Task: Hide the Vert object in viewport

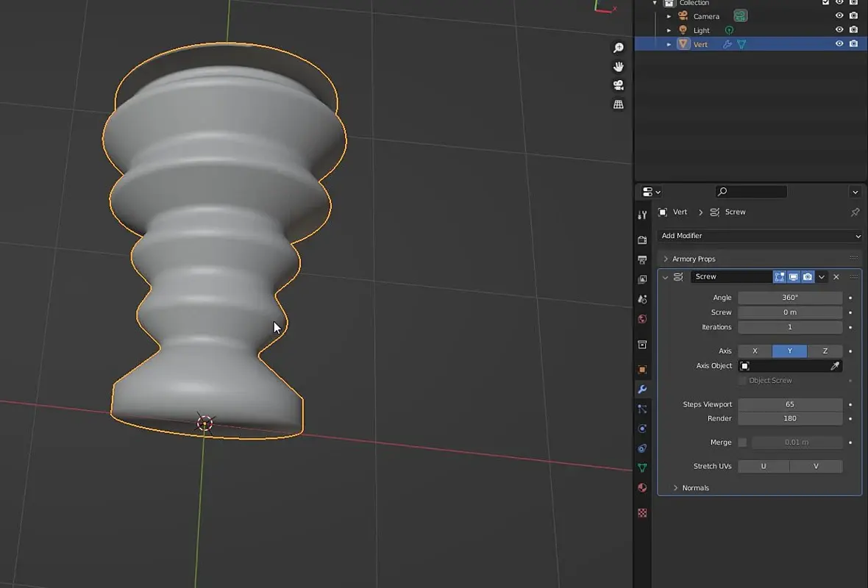Action: click(839, 44)
